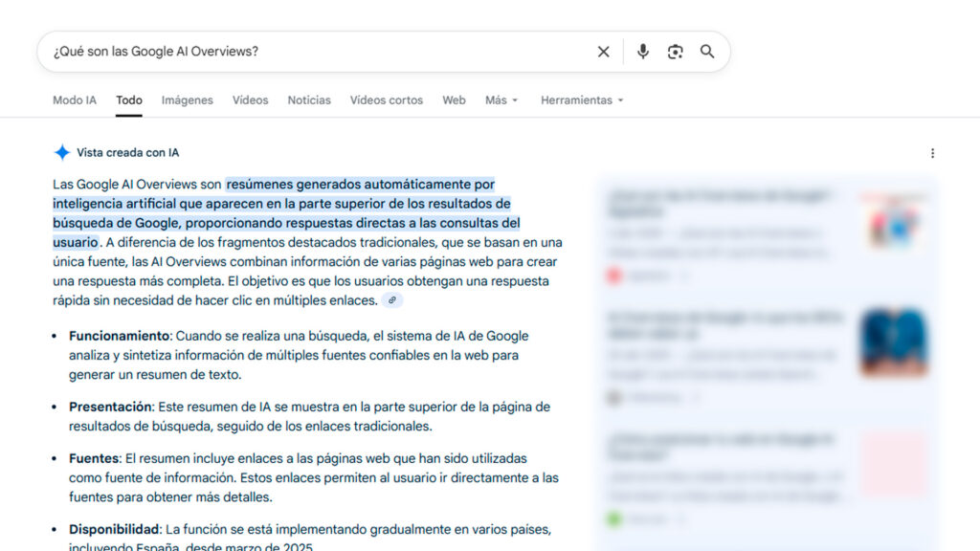Clear the search query with the X icon

[x=603, y=52]
